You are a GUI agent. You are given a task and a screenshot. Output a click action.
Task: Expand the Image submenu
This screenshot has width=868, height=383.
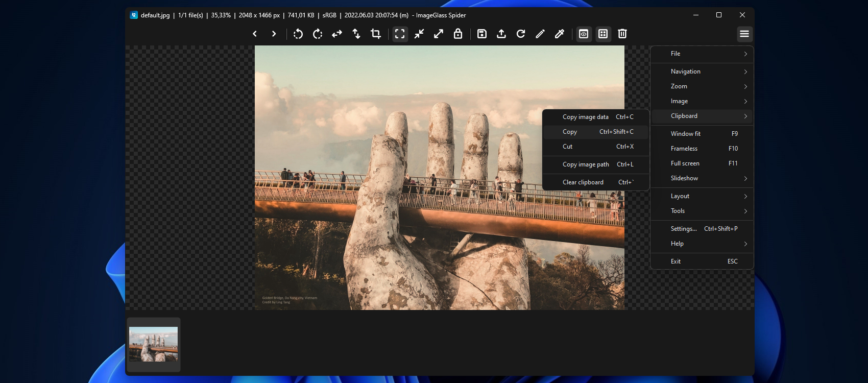coord(702,101)
